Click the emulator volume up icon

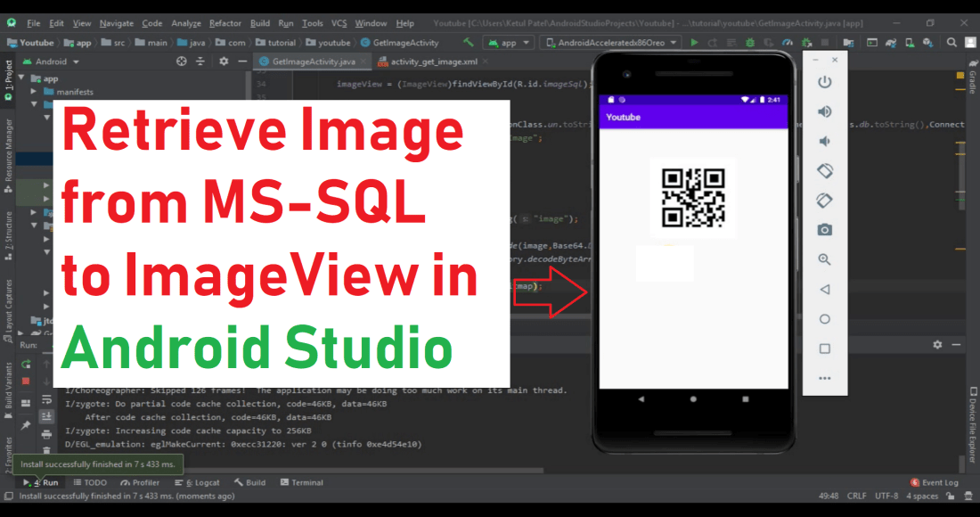[x=825, y=111]
